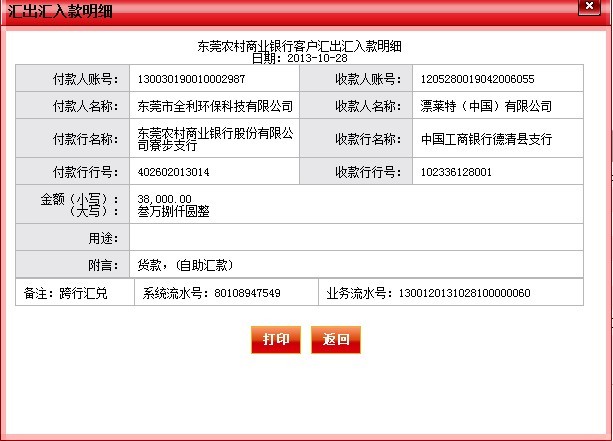This screenshot has height=441, width=613.
Task: Select system serial number 80108947549
Action: click(x=247, y=293)
